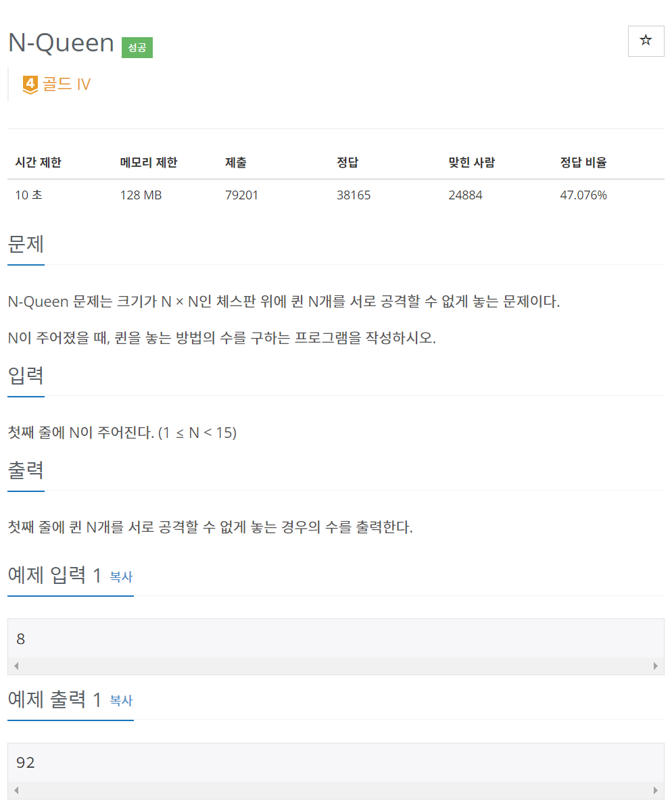Click the 문제 section heading
The width and height of the screenshot is (672, 811).
(26, 243)
